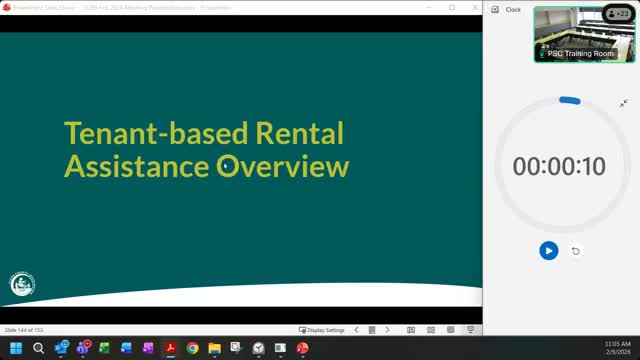Open the Windows Start menu
640x360 pixels.
16,348
